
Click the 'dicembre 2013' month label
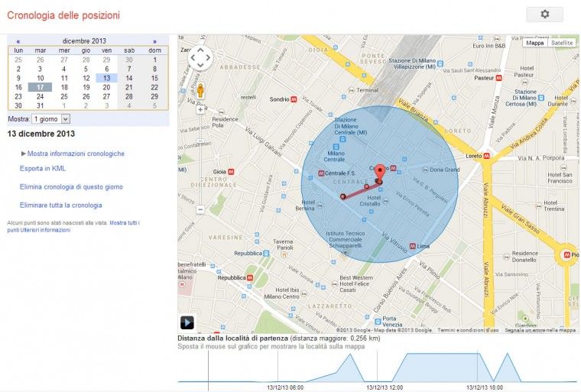click(x=84, y=40)
